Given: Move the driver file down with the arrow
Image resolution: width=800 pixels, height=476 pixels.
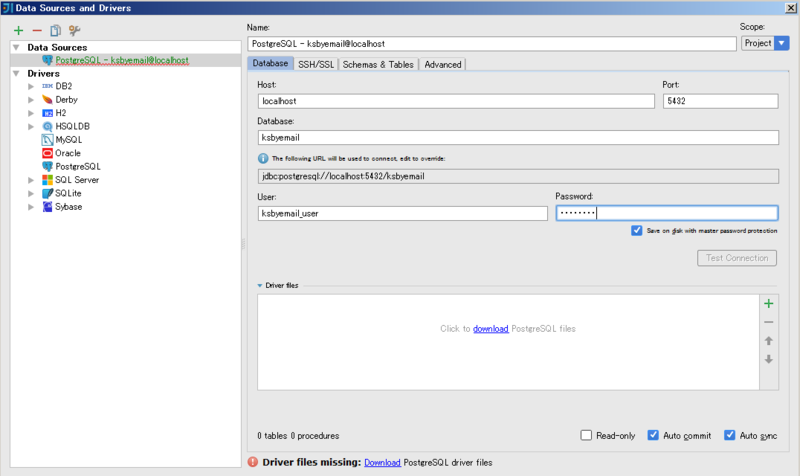Looking at the screenshot, I should (x=769, y=359).
